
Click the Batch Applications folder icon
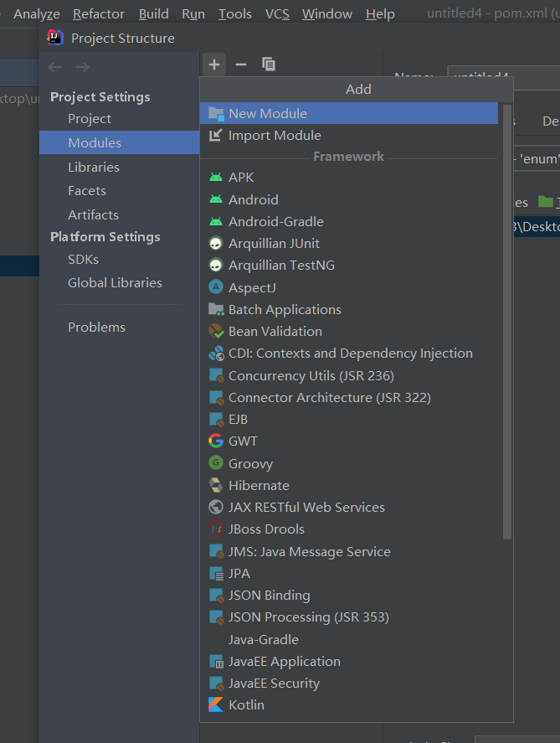tap(216, 309)
